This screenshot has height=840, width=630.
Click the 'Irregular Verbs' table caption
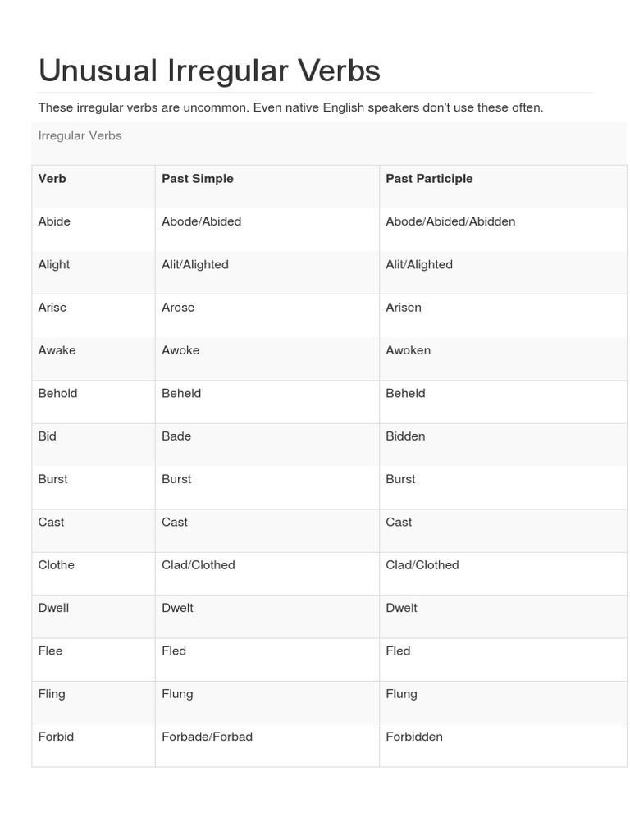click(x=80, y=136)
